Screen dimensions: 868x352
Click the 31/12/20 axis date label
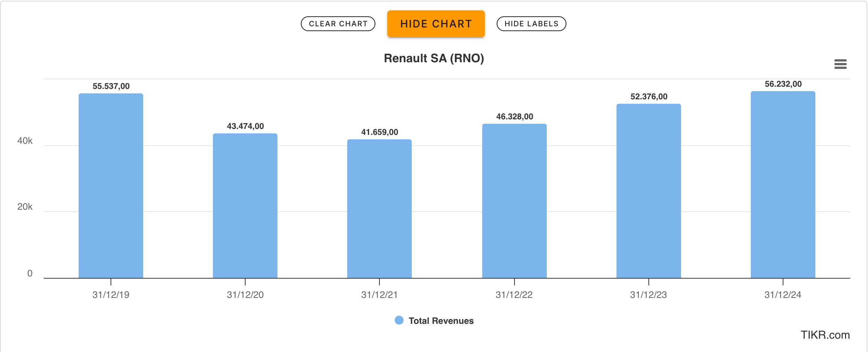pos(245,295)
